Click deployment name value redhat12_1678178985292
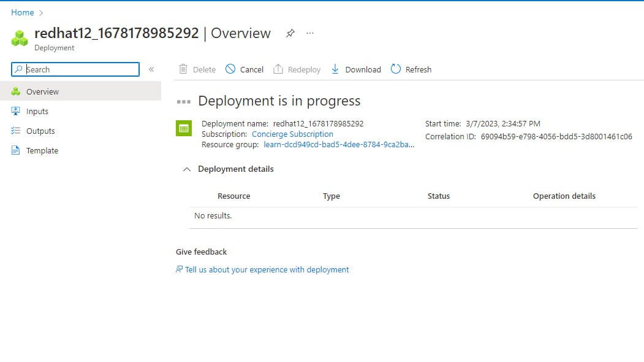The width and height of the screenshot is (644, 362). coord(318,124)
